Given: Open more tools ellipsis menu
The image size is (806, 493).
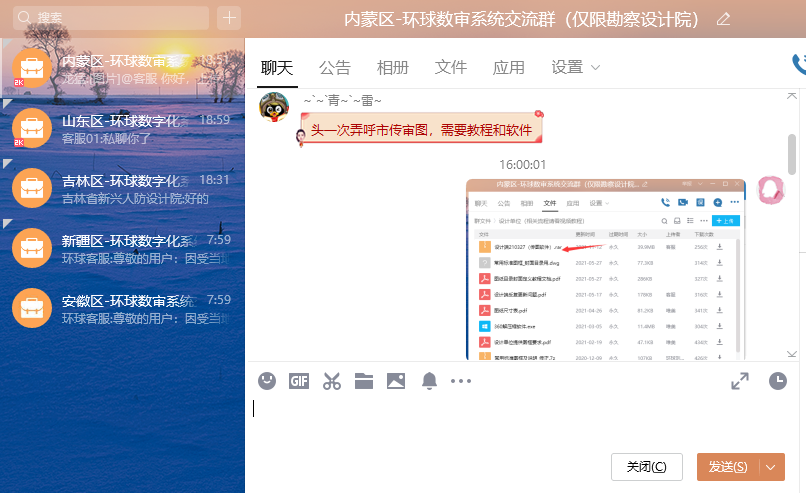Looking at the screenshot, I should (x=460, y=381).
